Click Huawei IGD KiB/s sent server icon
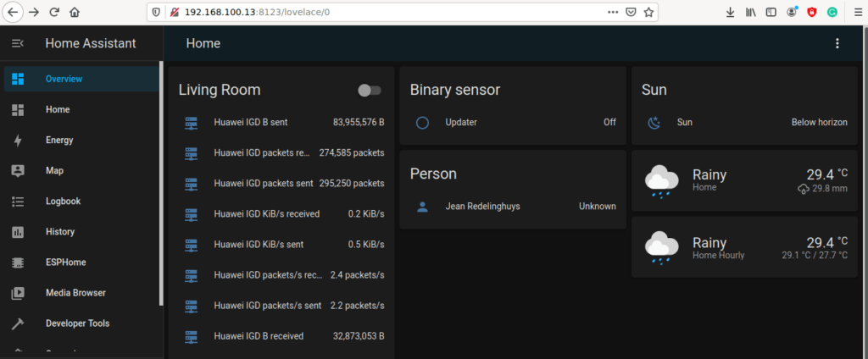Screen dimensions: 868x359 [191, 244]
